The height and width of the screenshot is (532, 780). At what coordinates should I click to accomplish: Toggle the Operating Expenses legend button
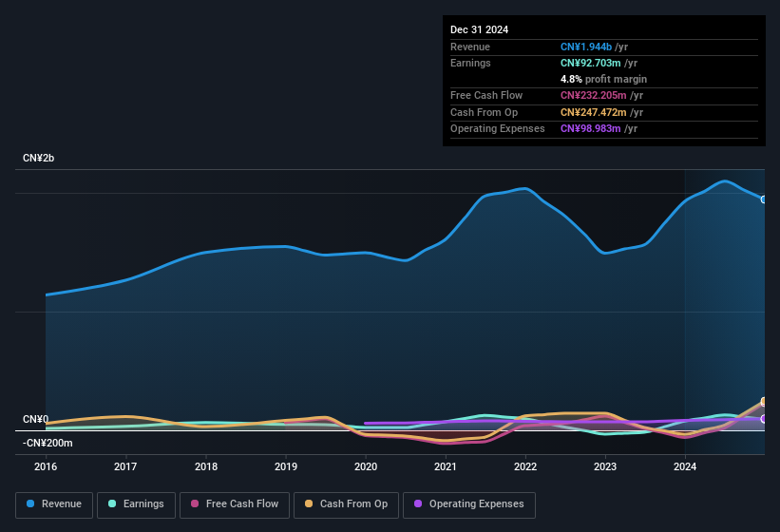coord(469,505)
